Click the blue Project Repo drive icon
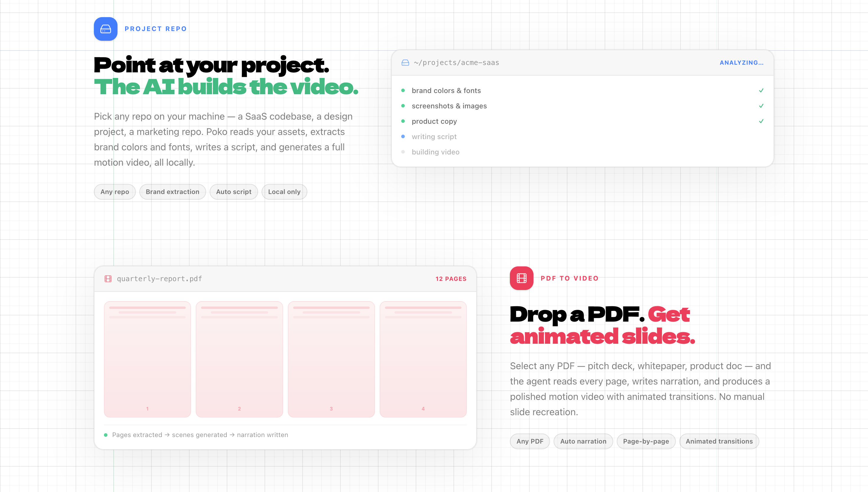 [x=106, y=29]
